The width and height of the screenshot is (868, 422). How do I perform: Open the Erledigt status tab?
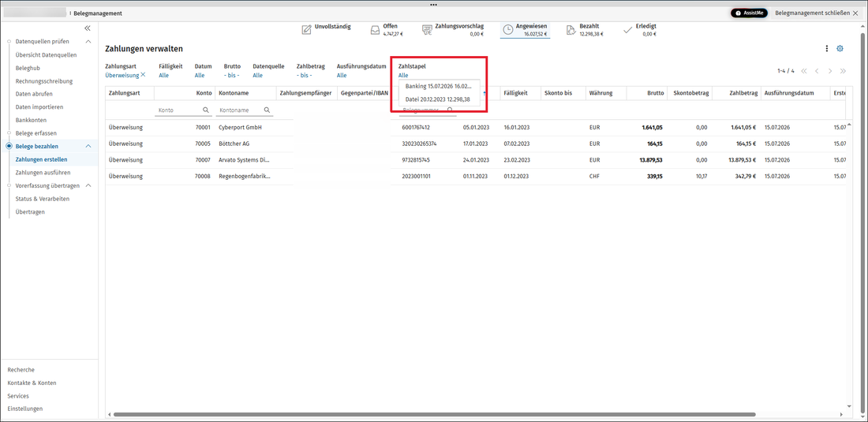pos(640,29)
